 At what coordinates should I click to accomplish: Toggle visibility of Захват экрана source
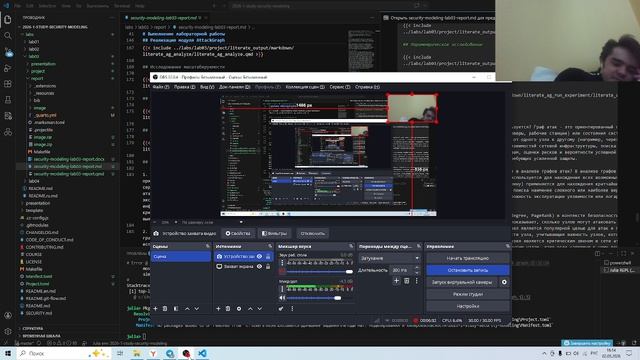tap(259, 267)
